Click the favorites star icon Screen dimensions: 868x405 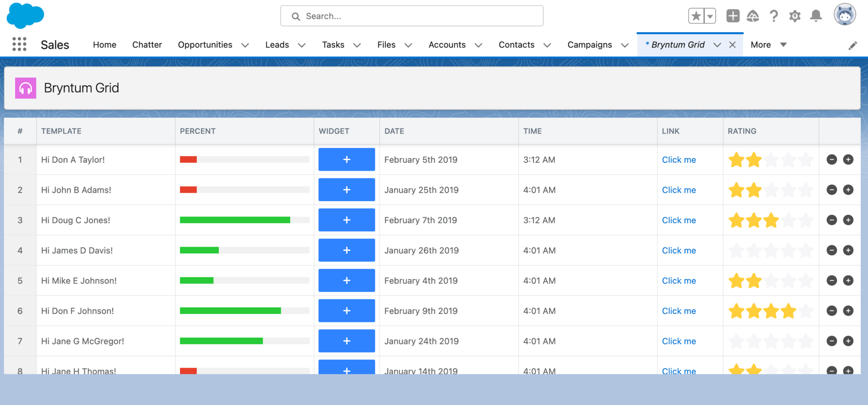[x=696, y=16]
